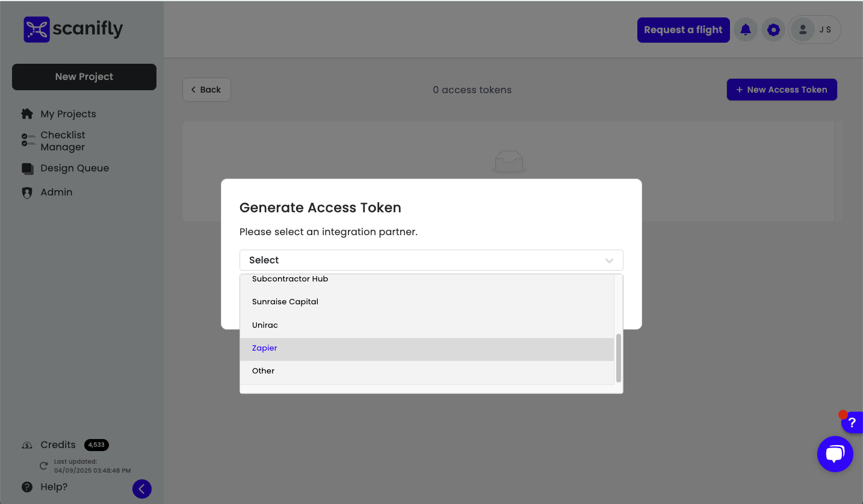Collapse the sidebar with the arrow button
Image resolution: width=863 pixels, height=504 pixels.
point(142,489)
